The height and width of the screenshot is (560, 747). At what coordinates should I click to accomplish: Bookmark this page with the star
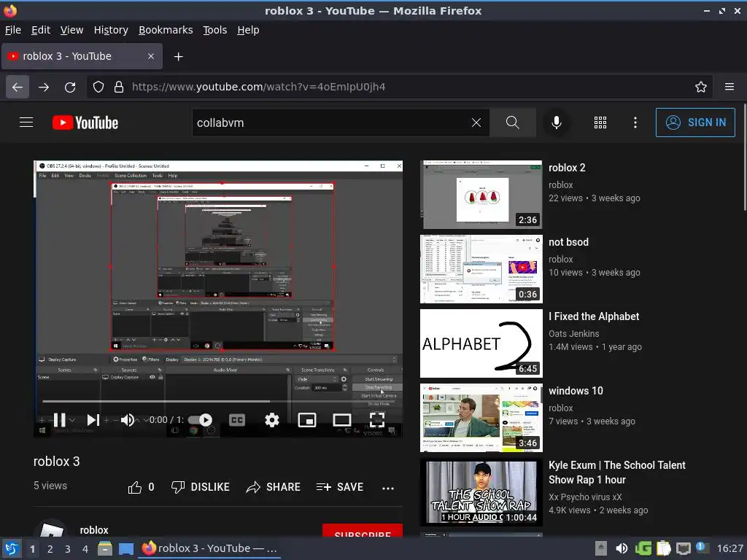pos(700,87)
